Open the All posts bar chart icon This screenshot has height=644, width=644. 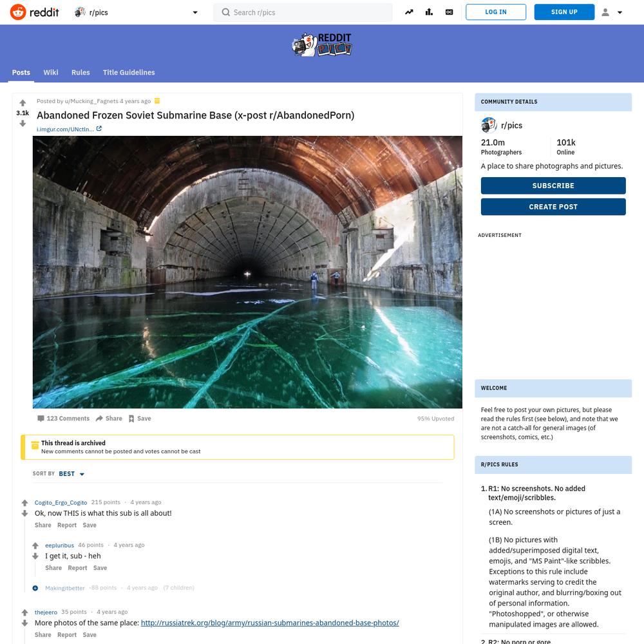pyautogui.click(x=429, y=12)
